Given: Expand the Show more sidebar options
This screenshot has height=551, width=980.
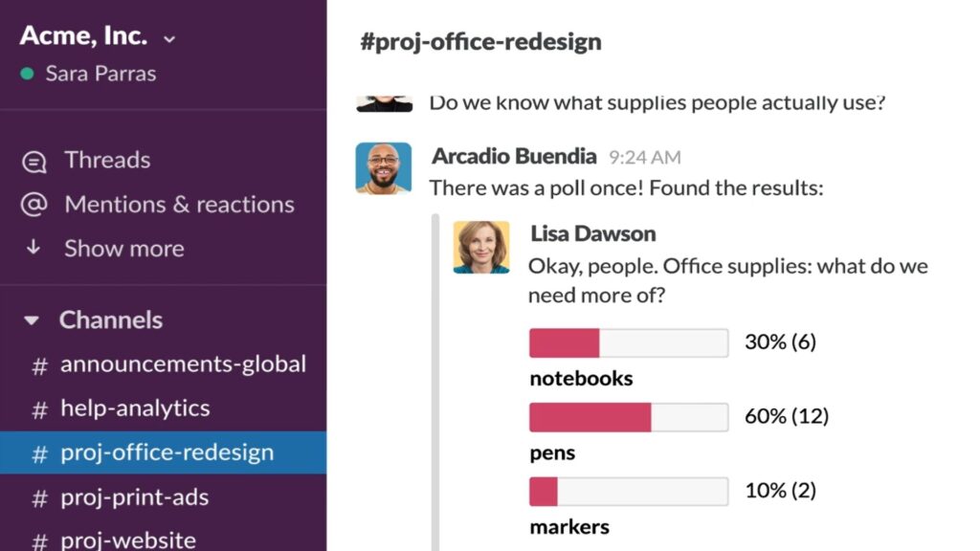Looking at the screenshot, I should coord(123,249).
